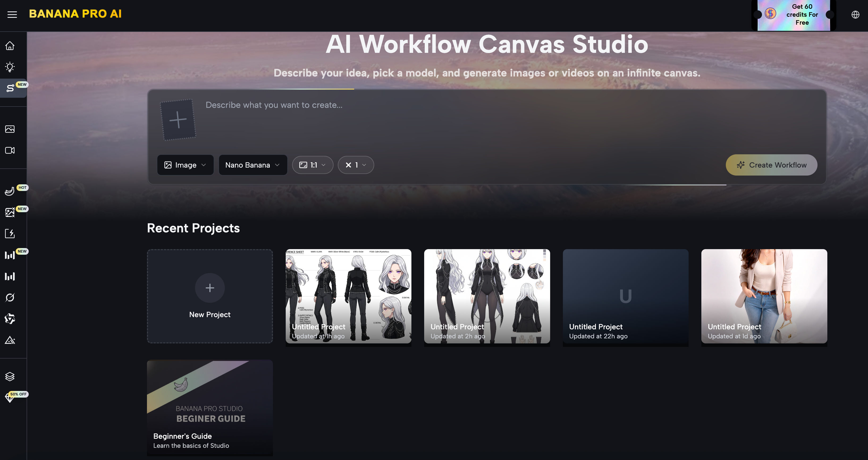Open the stacked layers sidebar icon
Screen dimensions: 868x460
10,376
